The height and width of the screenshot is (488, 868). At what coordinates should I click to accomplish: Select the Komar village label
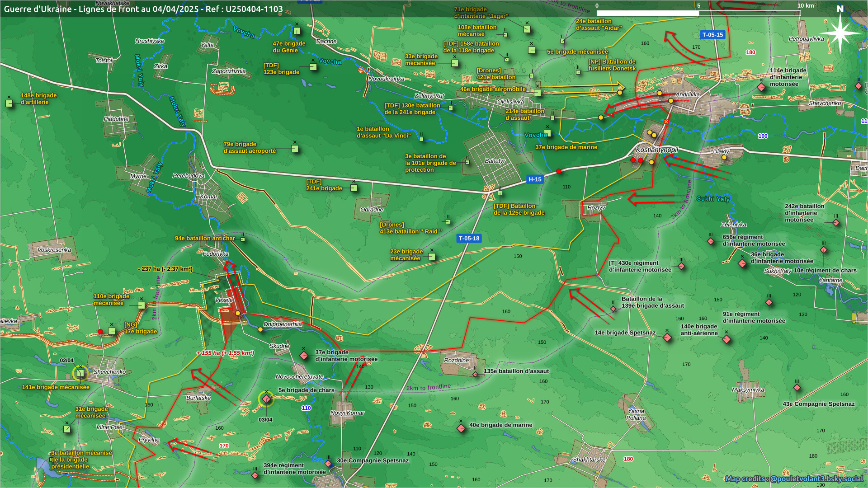208,197
